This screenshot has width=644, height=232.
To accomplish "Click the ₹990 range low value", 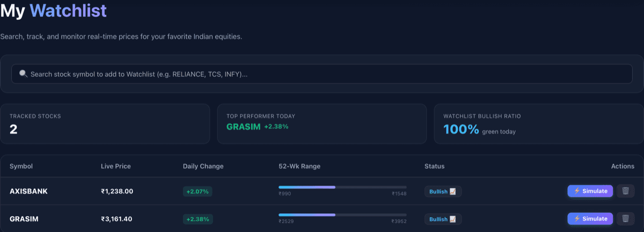I will coord(284,194).
